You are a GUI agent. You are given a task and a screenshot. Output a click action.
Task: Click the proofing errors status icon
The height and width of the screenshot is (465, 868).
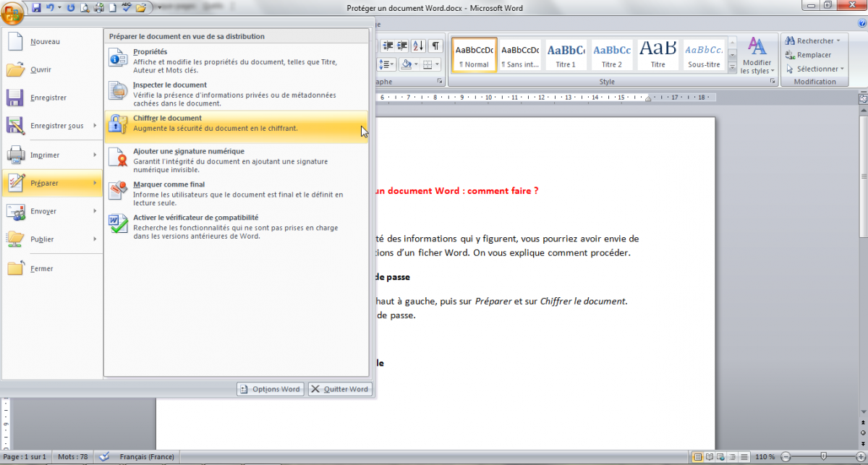coord(105,457)
